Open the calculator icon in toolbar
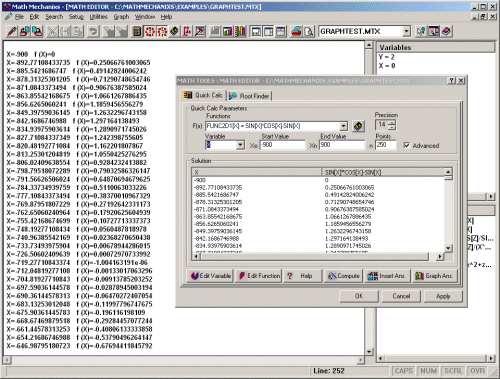Image resolution: width=500 pixels, height=379 pixels. [137, 31]
